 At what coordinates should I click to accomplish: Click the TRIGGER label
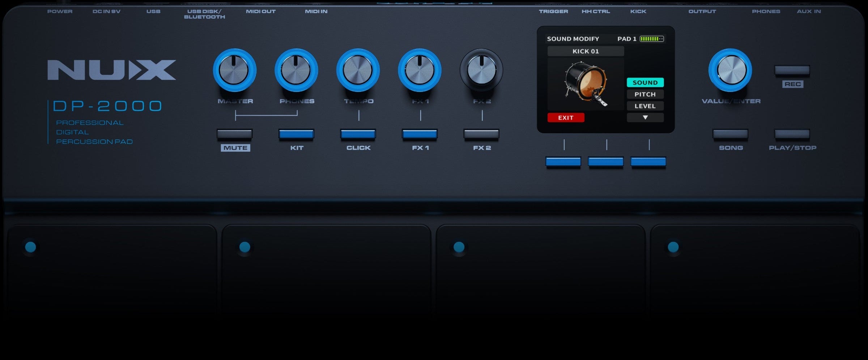click(553, 12)
